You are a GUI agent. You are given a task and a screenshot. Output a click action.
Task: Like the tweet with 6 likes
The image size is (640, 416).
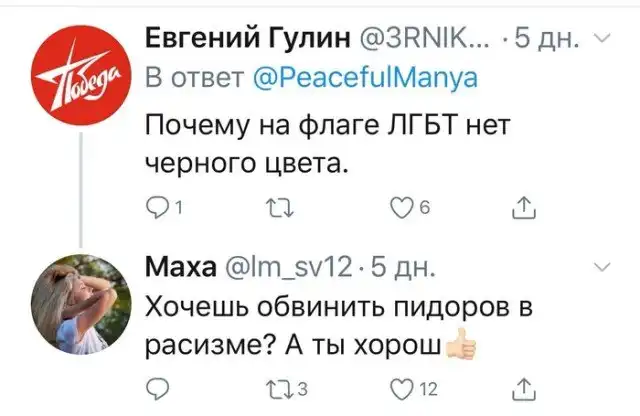pyautogui.click(x=402, y=209)
